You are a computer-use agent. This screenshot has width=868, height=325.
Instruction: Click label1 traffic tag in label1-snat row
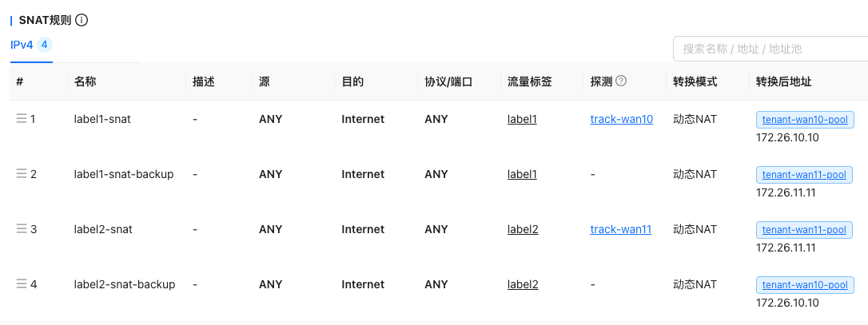[522, 120]
